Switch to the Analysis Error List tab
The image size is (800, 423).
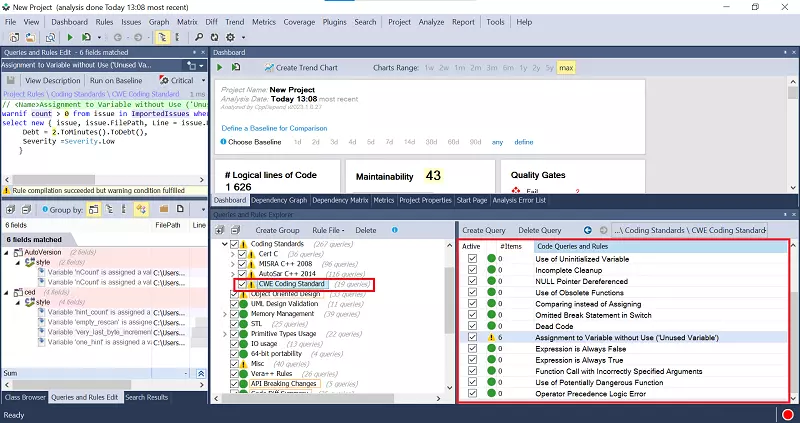coord(519,201)
